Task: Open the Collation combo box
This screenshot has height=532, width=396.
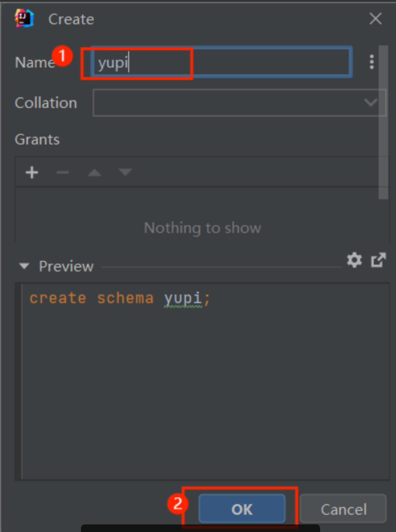Action: click(228, 102)
